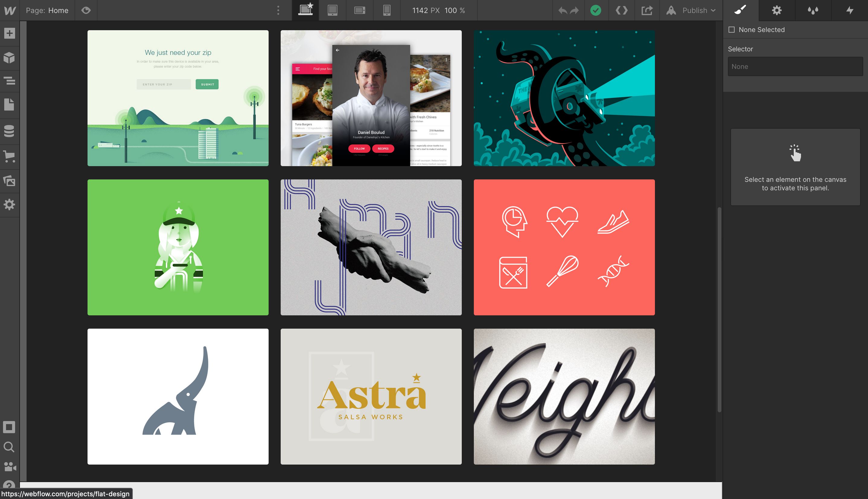The width and height of the screenshot is (868, 499).
Task: Click the undo arrow
Action: [562, 10]
